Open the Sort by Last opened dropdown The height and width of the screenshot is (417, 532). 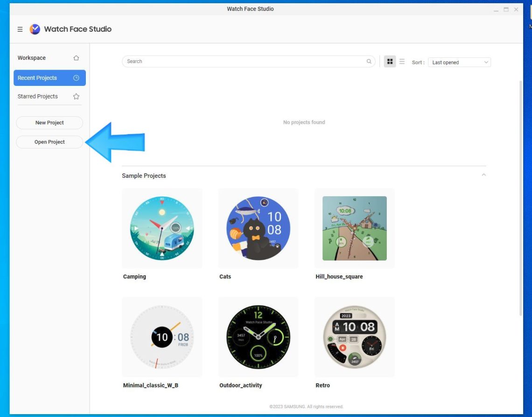point(459,62)
